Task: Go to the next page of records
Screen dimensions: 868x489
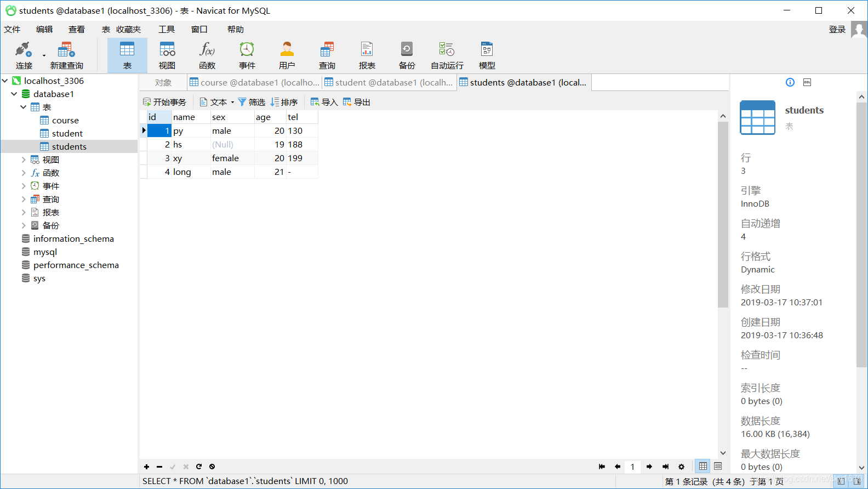Action: pos(649,467)
